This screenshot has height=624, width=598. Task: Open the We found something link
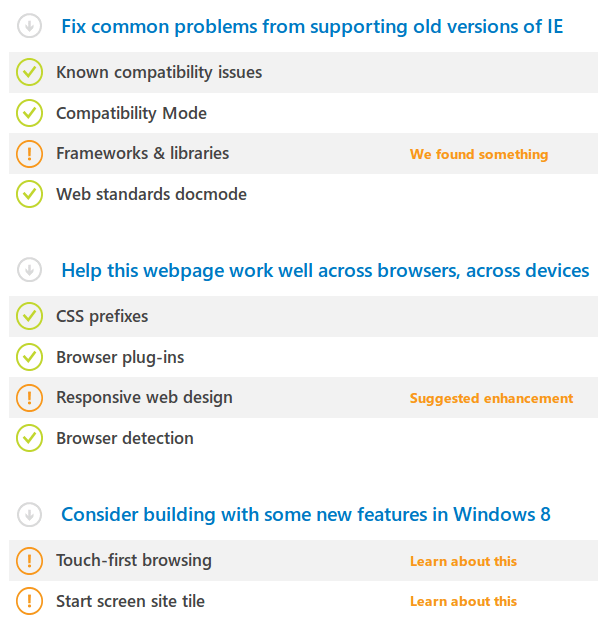tap(479, 154)
